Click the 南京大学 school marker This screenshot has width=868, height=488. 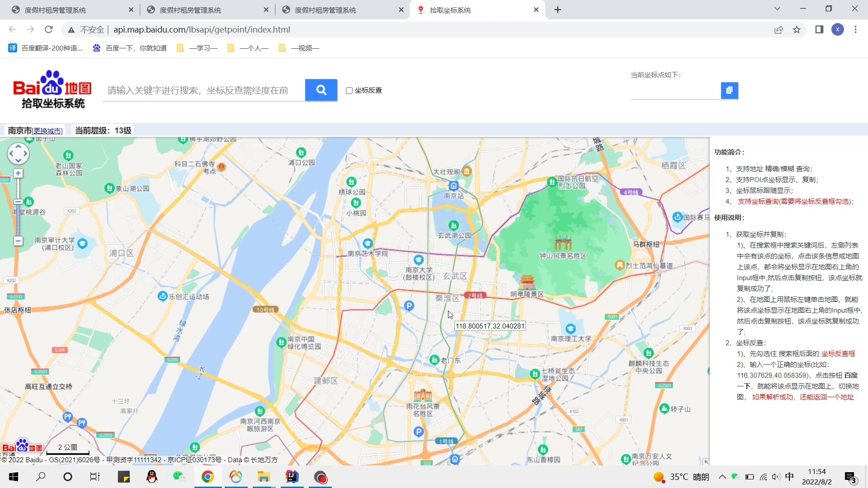[419, 260]
